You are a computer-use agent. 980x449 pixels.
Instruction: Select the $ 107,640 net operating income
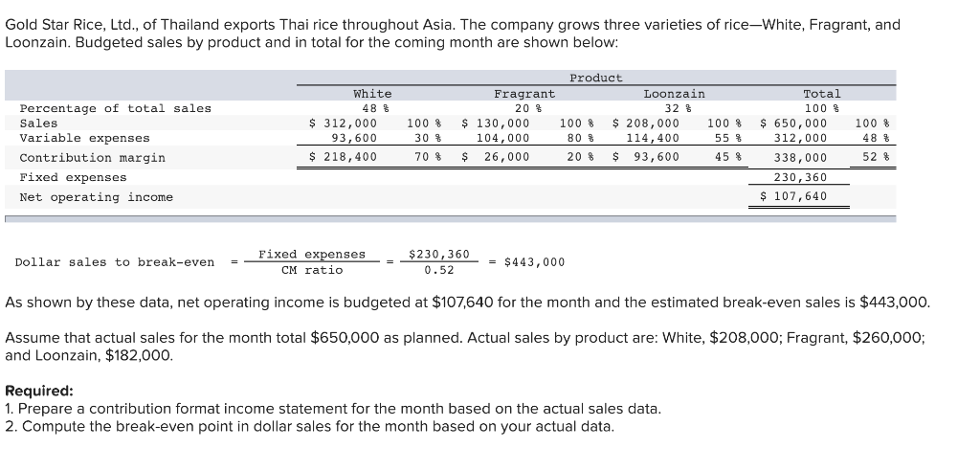click(x=793, y=196)
